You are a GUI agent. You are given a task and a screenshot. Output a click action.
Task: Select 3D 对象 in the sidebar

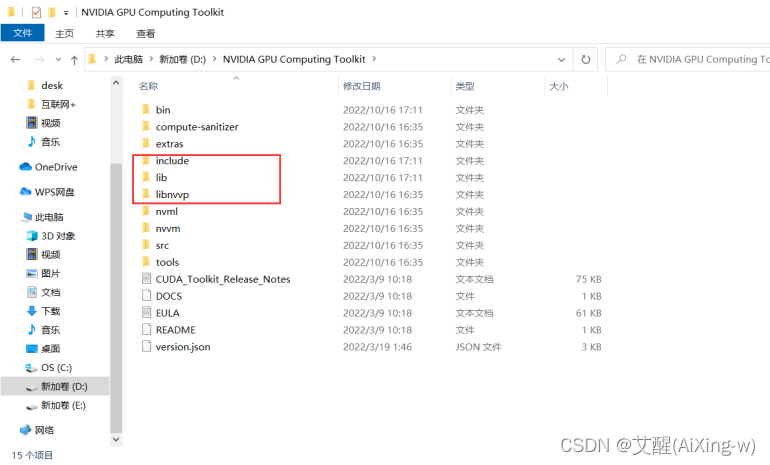51,236
